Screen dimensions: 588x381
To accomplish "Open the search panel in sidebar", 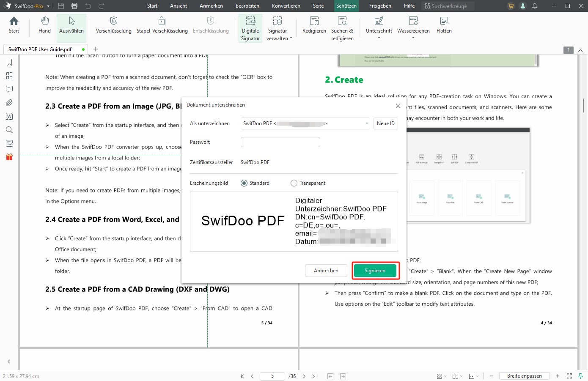I will [x=9, y=130].
